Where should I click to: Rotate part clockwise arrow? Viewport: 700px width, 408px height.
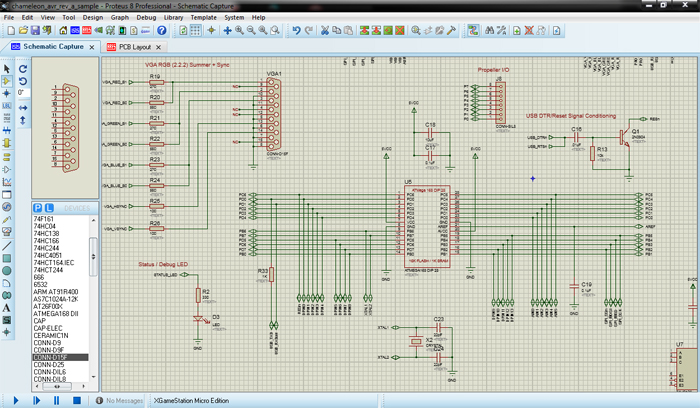click(23, 68)
